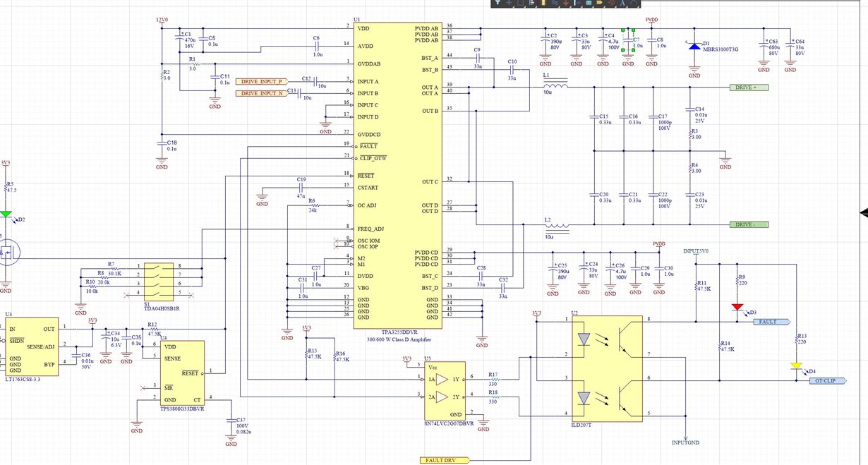
Task: Select the Place Port tool icon
Action: coord(600,3)
